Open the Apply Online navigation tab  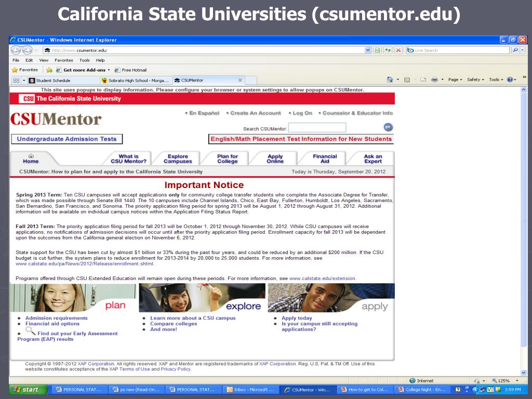click(x=275, y=159)
